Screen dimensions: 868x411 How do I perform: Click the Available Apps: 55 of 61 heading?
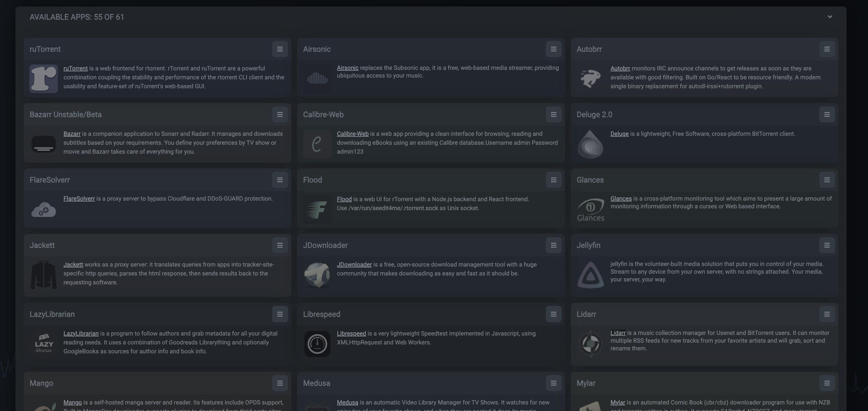[x=77, y=17]
